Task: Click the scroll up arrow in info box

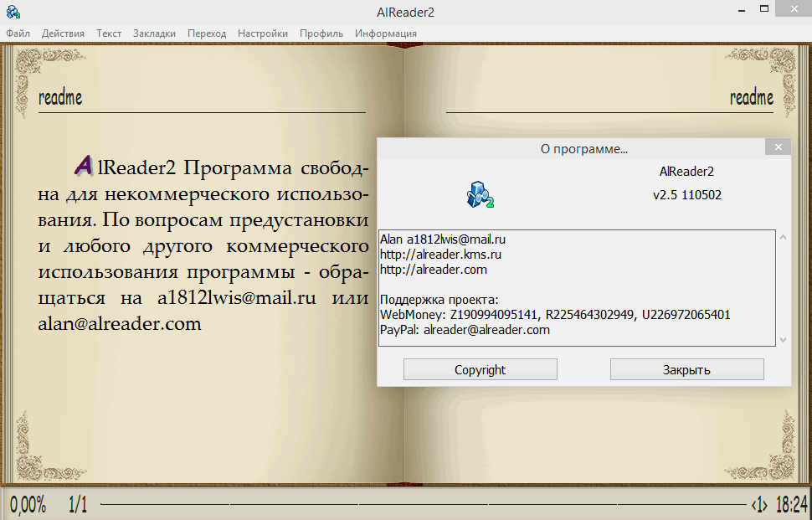Action: (x=783, y=237)
